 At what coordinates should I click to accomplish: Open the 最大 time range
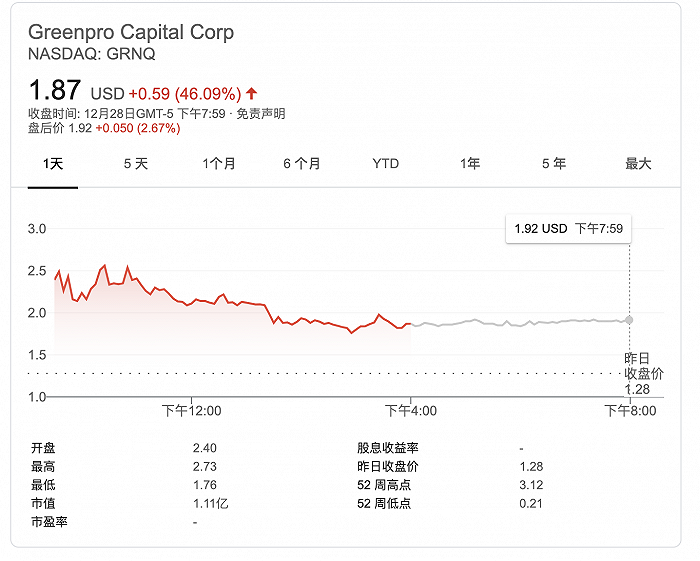click(638, 163)
